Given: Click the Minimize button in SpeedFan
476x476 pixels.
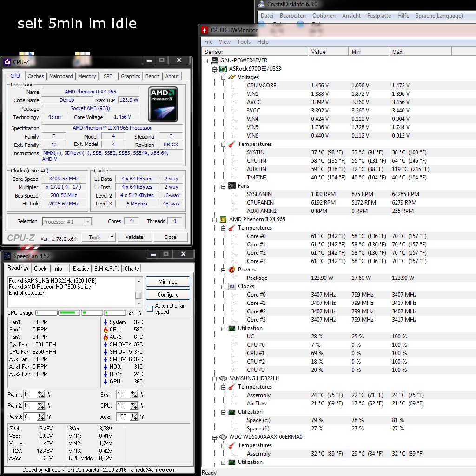Looking at the screenshot, I should pos(168,282).
